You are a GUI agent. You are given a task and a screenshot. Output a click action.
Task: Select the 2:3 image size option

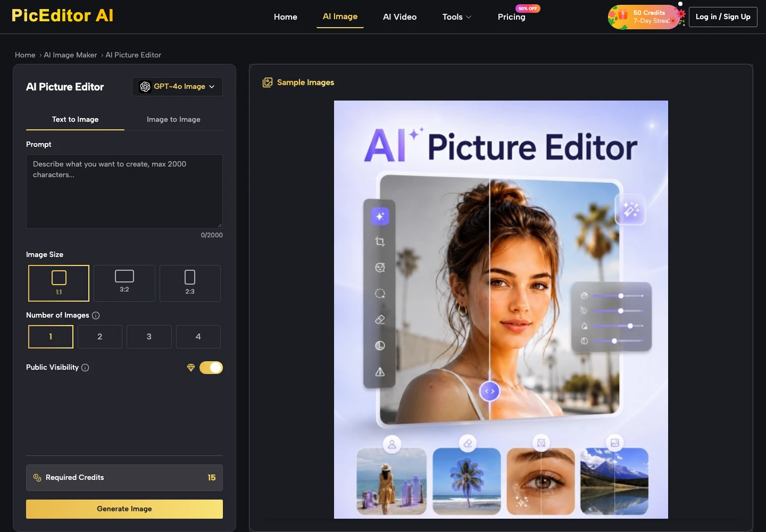pos(190,284)
